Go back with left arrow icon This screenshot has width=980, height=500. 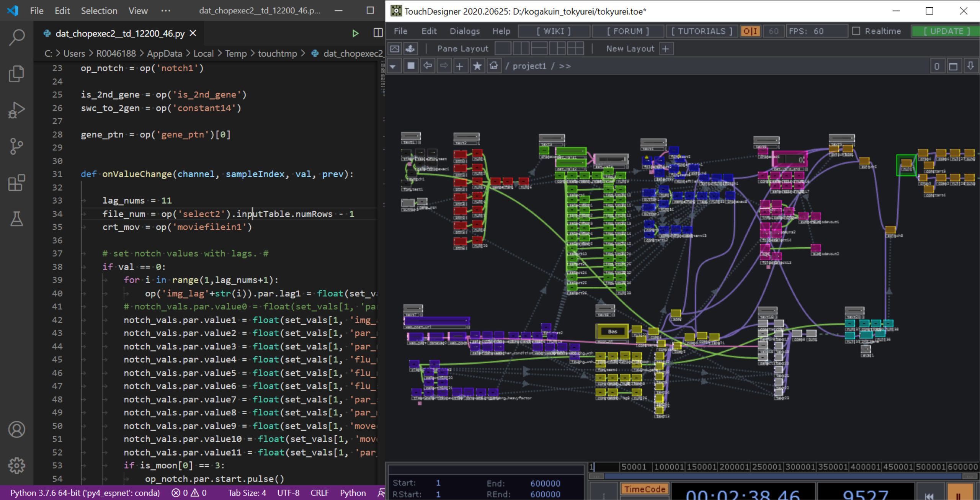(428, 66)
